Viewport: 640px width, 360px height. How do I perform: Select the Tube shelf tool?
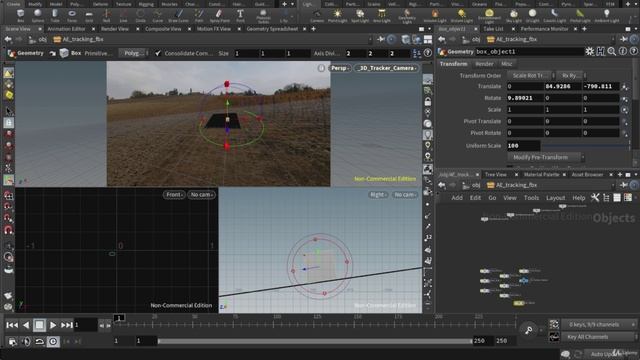[55, 16]
